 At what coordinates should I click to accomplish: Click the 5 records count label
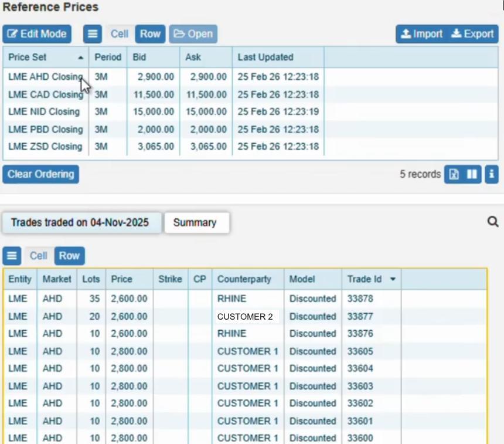[x=420, y=174]
